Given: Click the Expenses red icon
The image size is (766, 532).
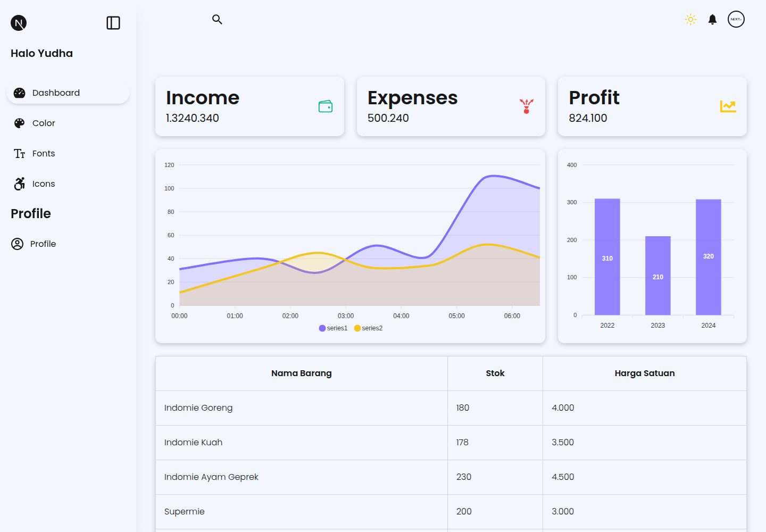Looking at the screenshot, I should (527, 106).
